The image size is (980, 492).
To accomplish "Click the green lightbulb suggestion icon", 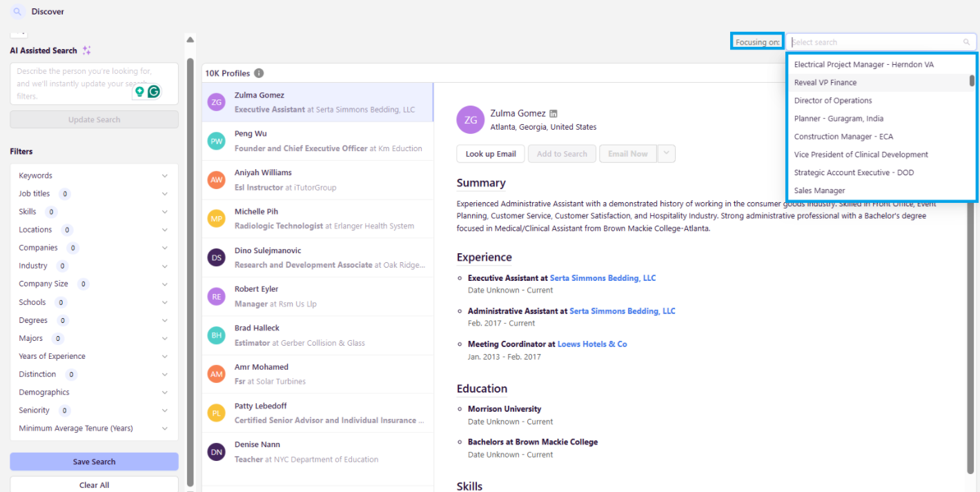I will tap(139, 91).
